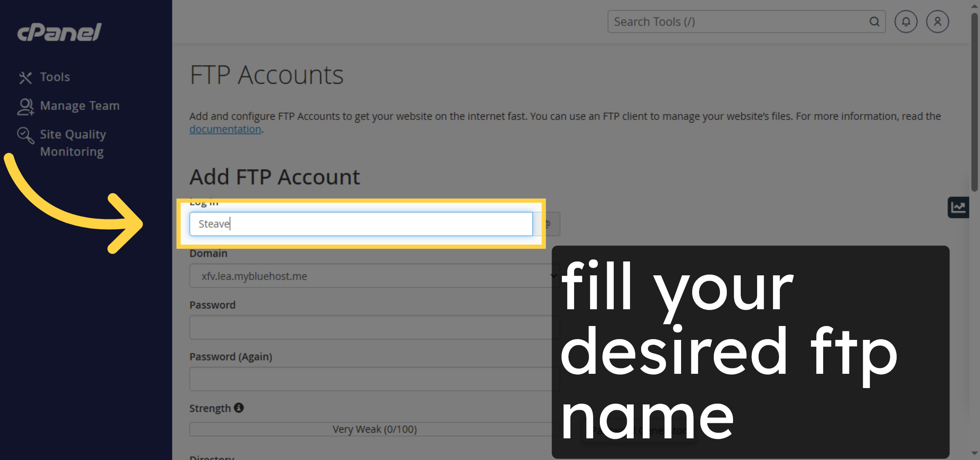Open the notifications bell

[x=906, y=22]
